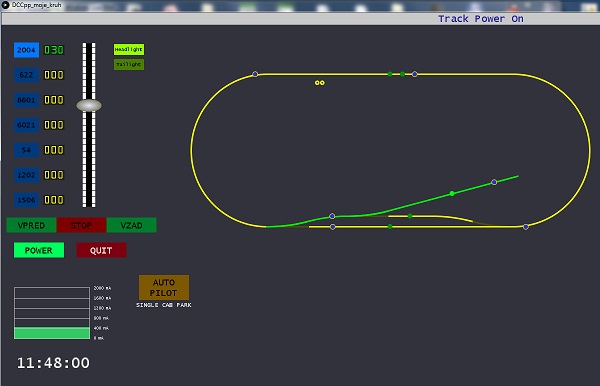Click blue turnout marker near green siding end

click(494, 182)
